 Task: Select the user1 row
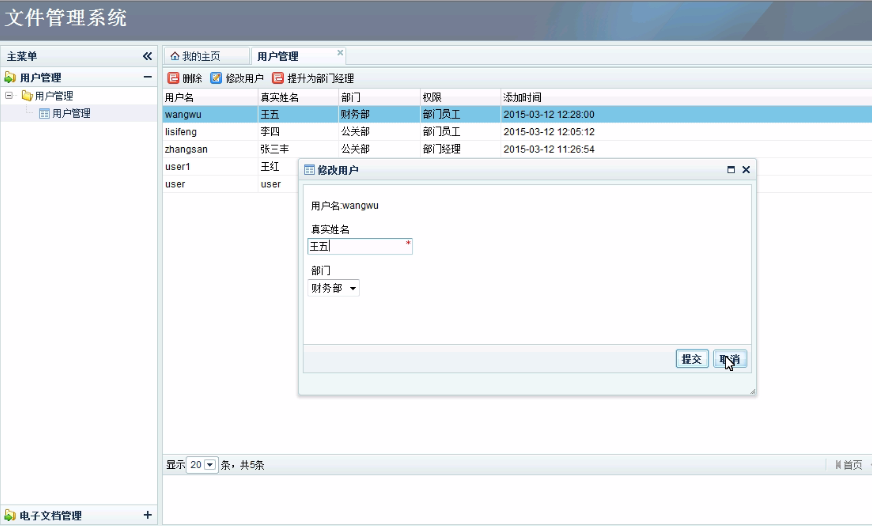230,166
